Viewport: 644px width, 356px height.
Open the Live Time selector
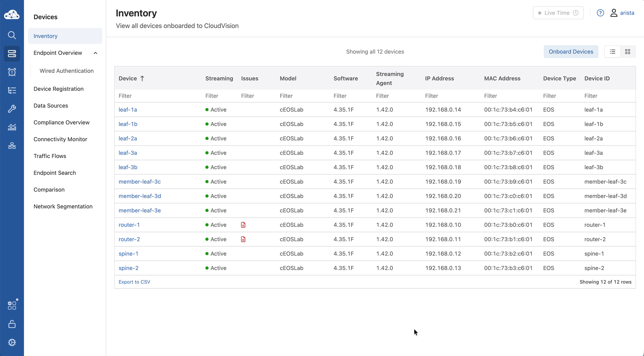click(x=558, y=13)
